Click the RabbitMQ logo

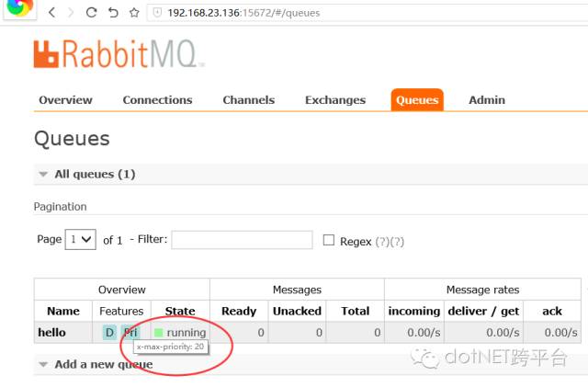pos(119,54)
